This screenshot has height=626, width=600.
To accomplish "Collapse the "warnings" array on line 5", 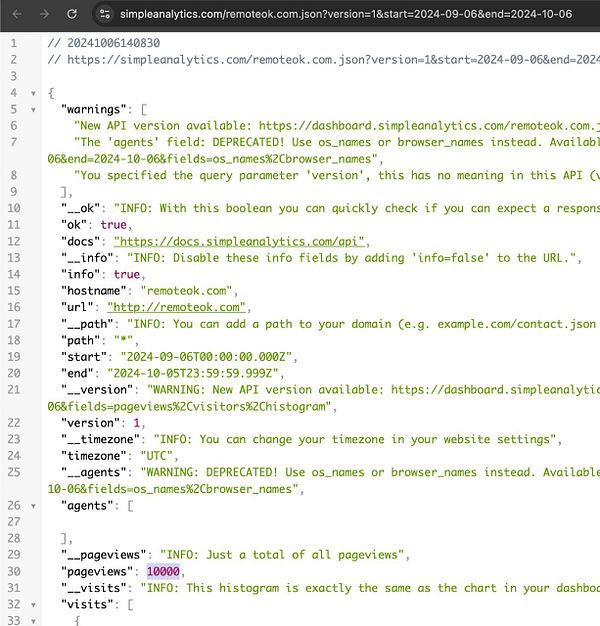I will (x=34, y=110).
